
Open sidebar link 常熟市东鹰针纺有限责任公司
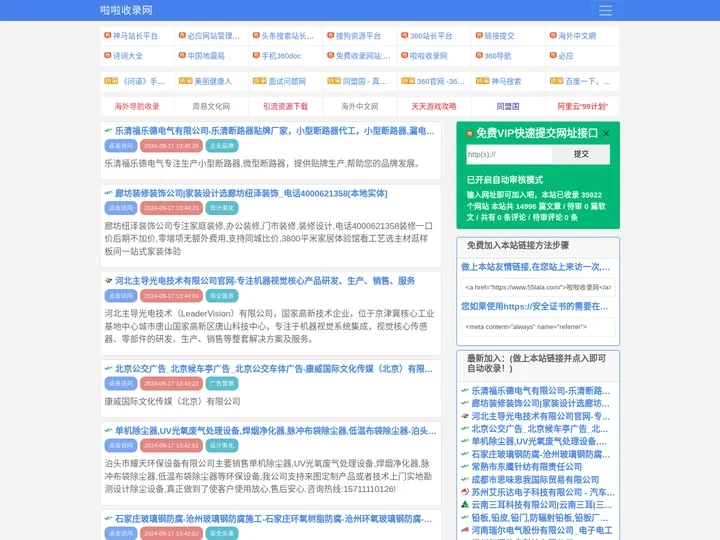527,467
